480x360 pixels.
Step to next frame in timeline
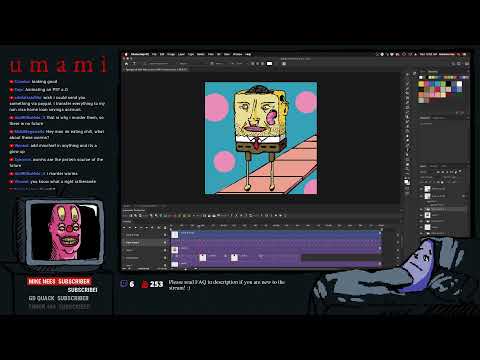[141, 227]
